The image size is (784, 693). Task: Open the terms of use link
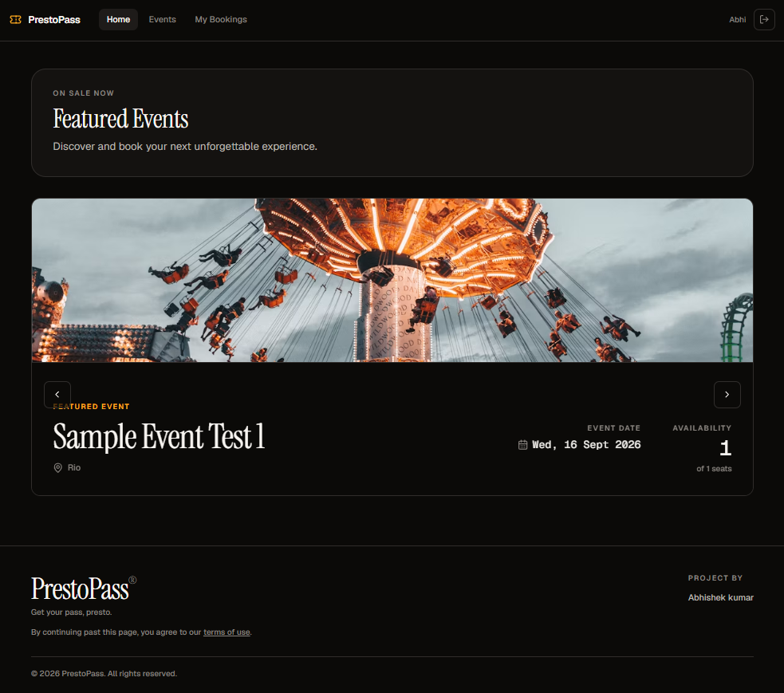[x=227, y=632]
